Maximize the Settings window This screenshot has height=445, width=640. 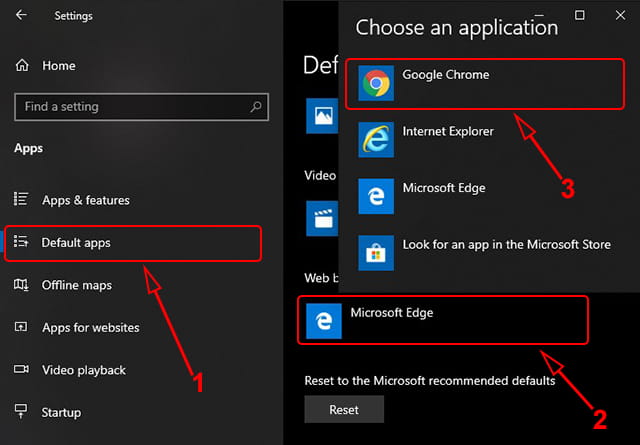click(x=579, y=16)
